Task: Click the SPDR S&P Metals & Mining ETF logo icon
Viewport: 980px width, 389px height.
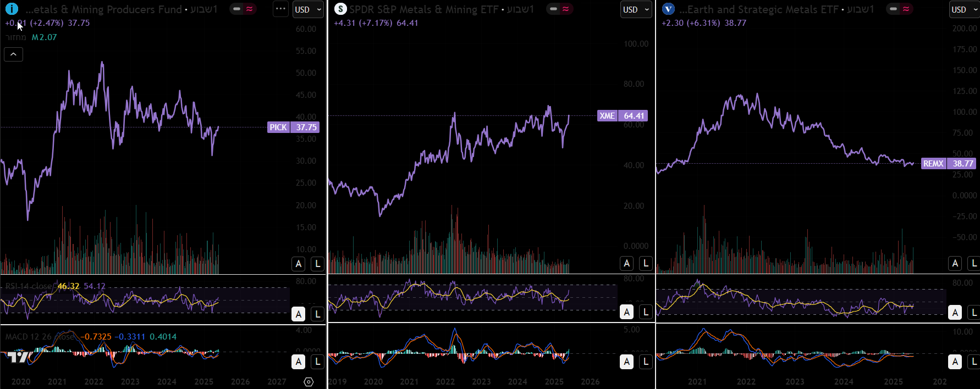Action: 340,9
